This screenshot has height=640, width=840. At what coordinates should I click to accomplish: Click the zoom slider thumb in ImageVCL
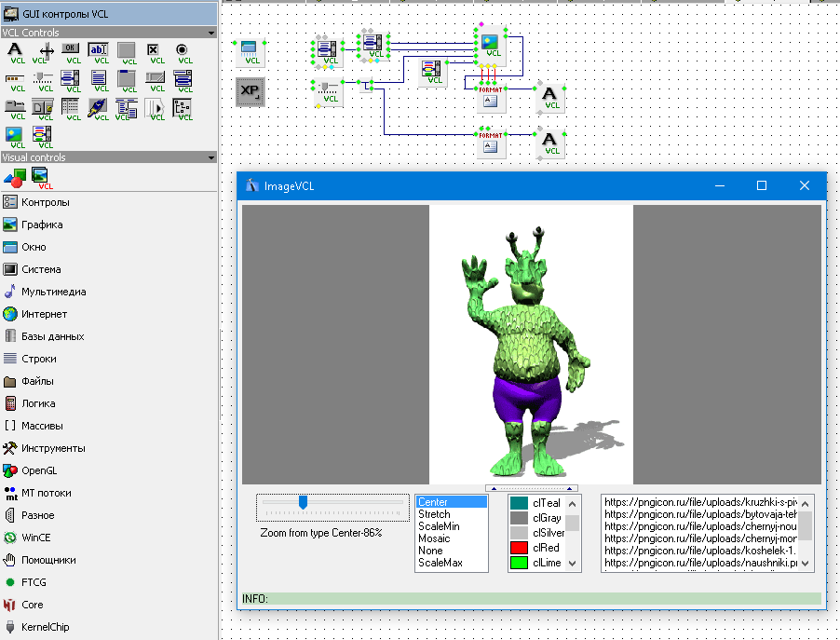[303, 502]
